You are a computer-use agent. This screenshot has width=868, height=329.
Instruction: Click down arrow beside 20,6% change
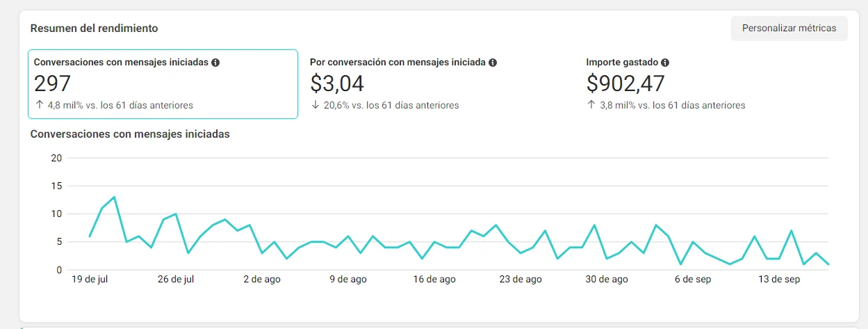(316, 105)
